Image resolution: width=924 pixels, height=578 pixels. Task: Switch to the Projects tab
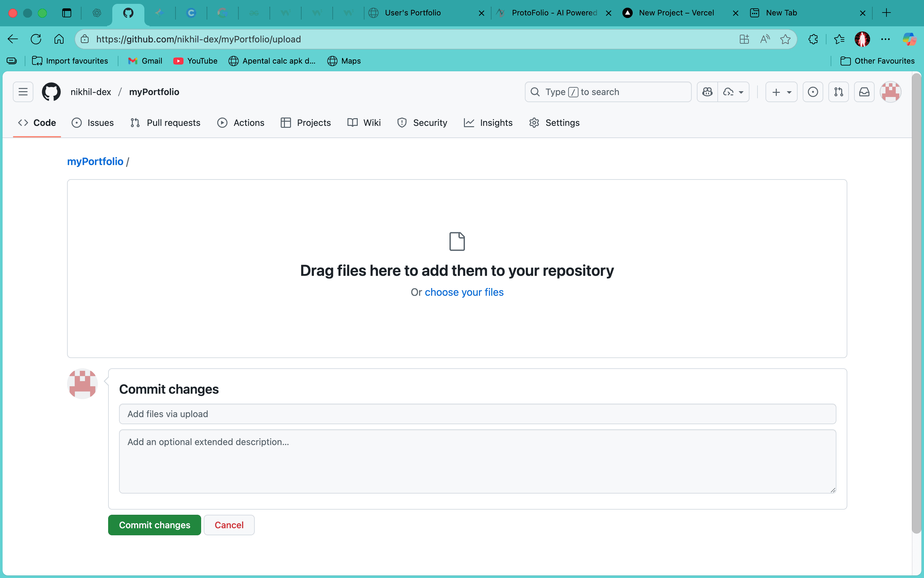(x=306, y=123)
